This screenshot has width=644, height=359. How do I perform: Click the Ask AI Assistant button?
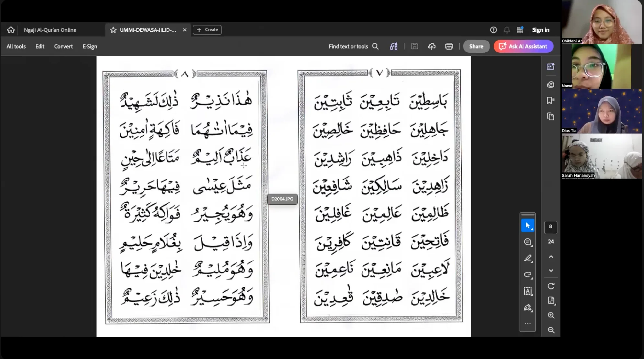coord(523,46)
